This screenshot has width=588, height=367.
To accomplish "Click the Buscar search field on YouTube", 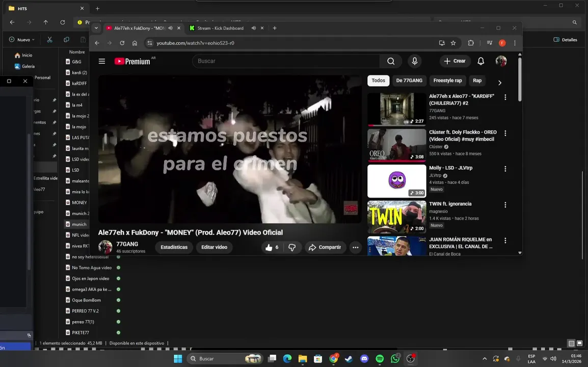I will (286, 61).
